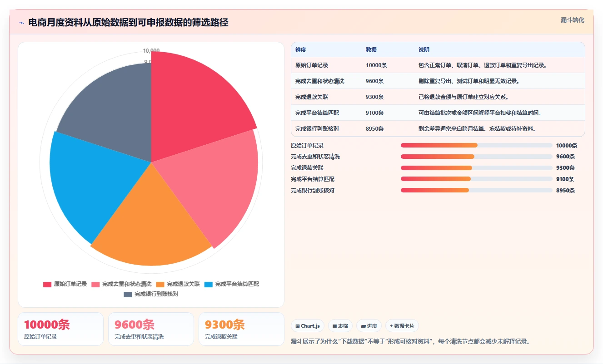Click 9300条 value in the table
This screenshot has width=603, height=364.
[x=375, y=97]
